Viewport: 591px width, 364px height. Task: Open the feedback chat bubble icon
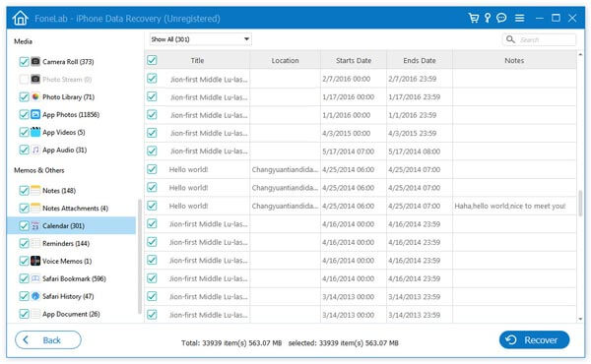pos(501,18)
